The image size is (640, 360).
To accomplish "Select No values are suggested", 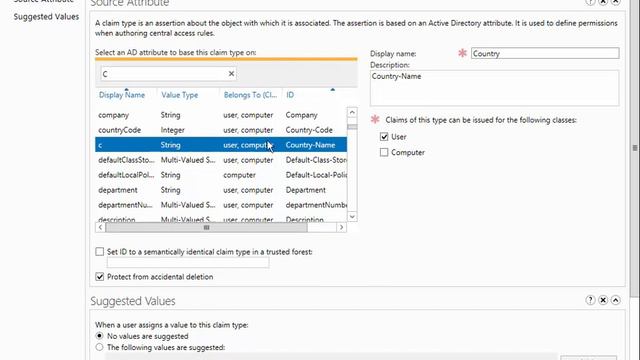I will click(x=99, y=336).
